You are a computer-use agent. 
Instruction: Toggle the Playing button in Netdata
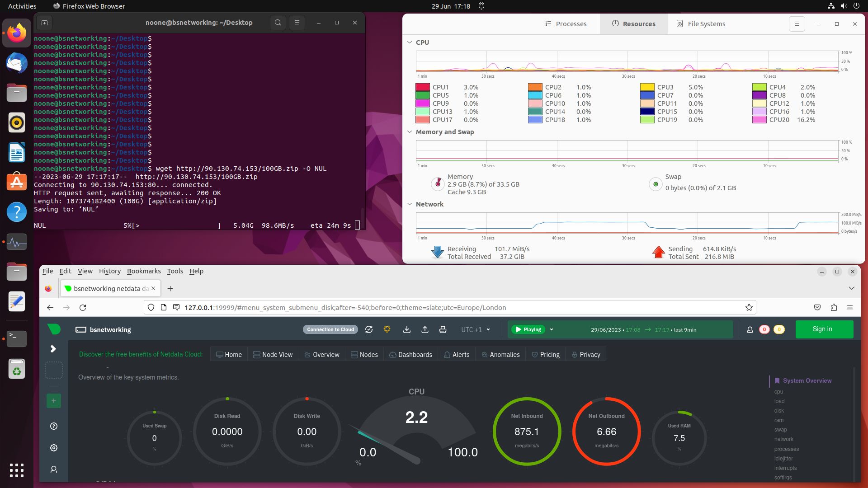click(528, 330)
